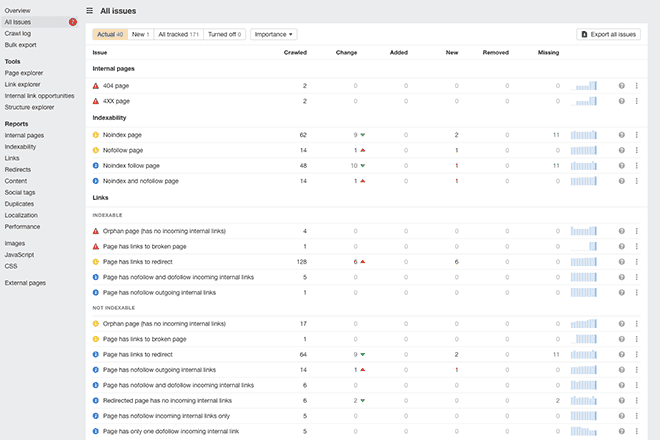Open the Nofollow page issue
The height and width of the screenshot is (440, 660).
click(x=123, y=150)
